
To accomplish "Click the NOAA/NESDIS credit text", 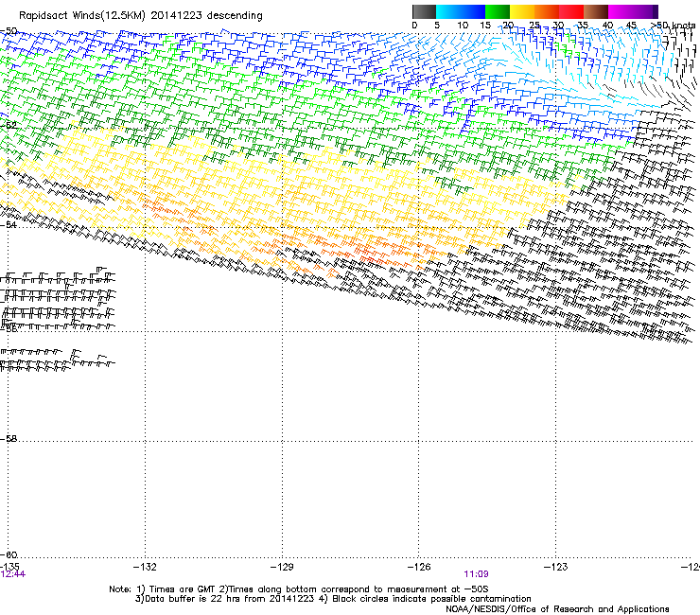I will pos(557,609).
